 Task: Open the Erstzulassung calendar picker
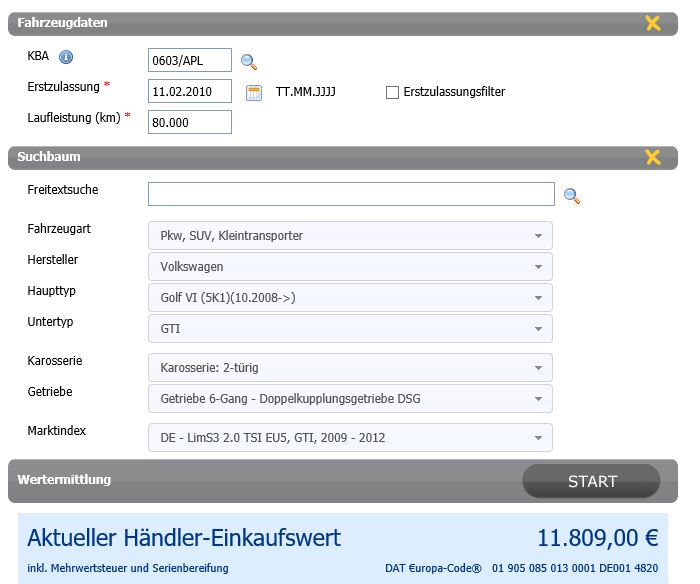tap(254, 93)
